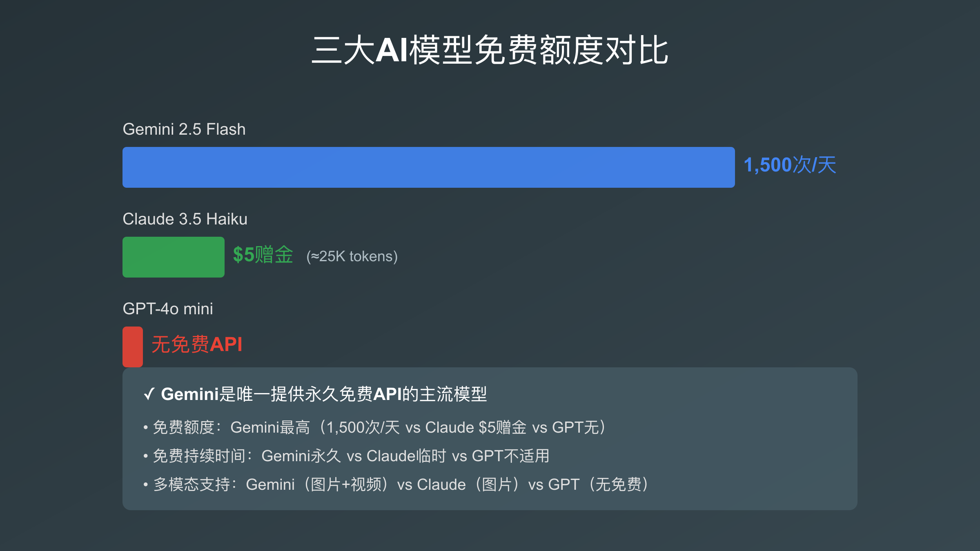Click the green "$5赠金" text
Image resolution: width=980 pixels, height=551 pixels.
click(x=263, y=255)
